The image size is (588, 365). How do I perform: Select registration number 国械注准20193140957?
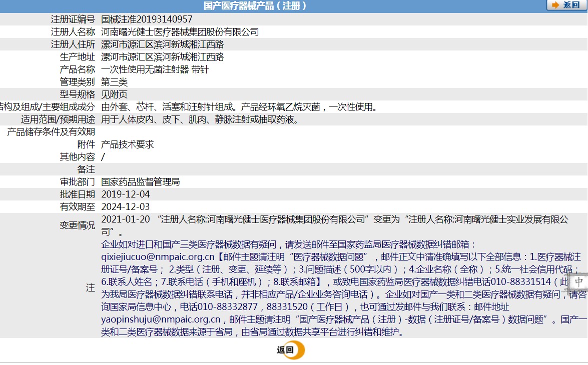pos(147,19)
